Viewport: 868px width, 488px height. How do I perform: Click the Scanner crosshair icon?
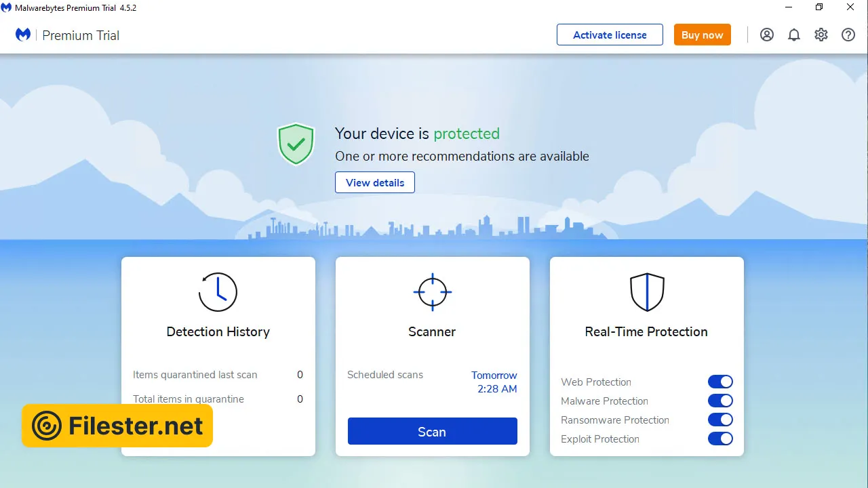pos(432,292)
